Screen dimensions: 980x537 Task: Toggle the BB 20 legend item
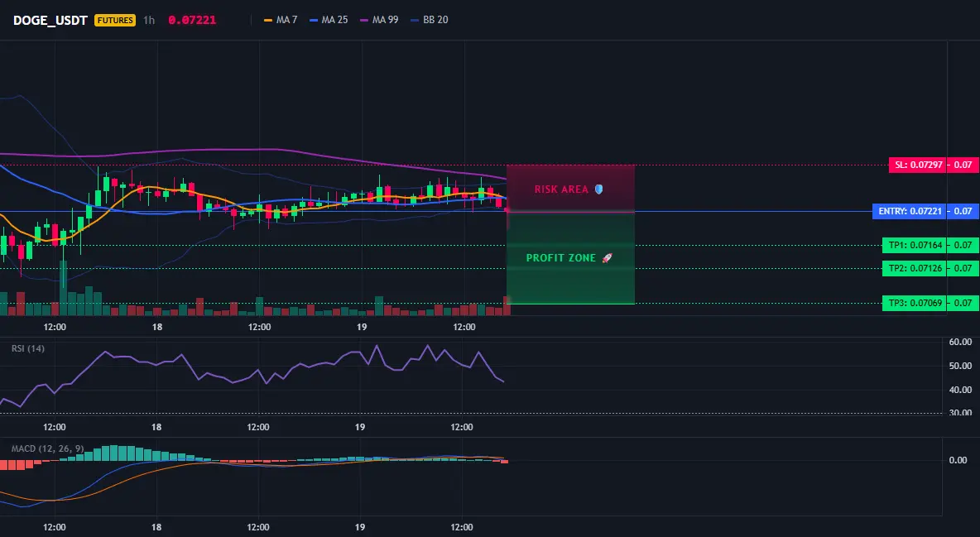tap(430, 20)
